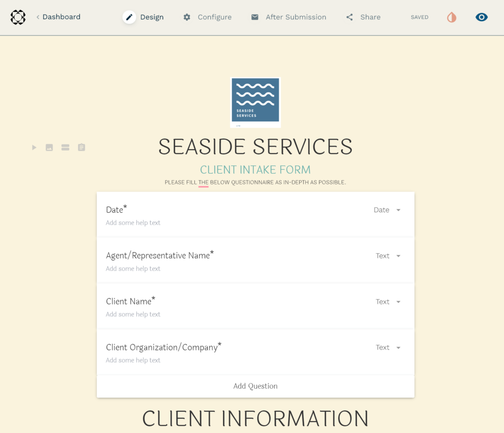The width and height of the screenshot is (504, 433).
Task: Open the Text type dropdown for Client Name
Action: [388, 301]
